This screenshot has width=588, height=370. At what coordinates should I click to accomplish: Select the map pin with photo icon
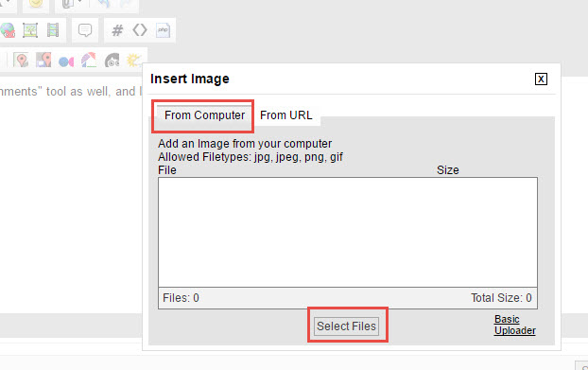tap(43, 60)
